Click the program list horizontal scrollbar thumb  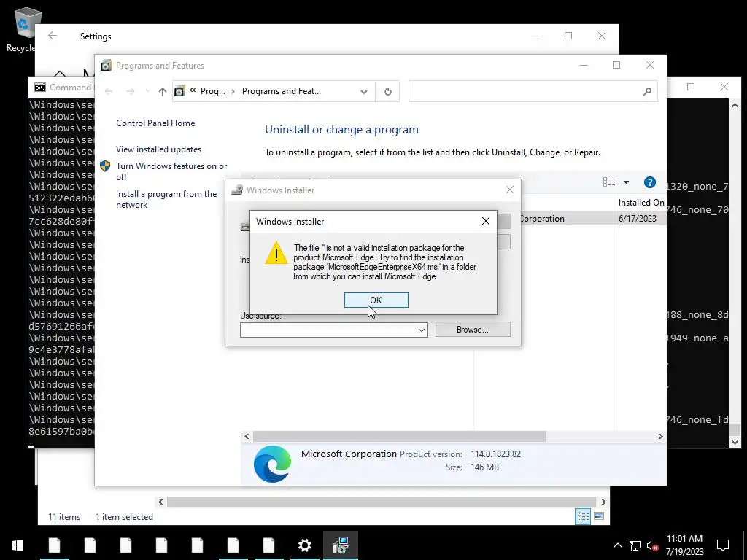pyautogui.click(x=400, y=436)
